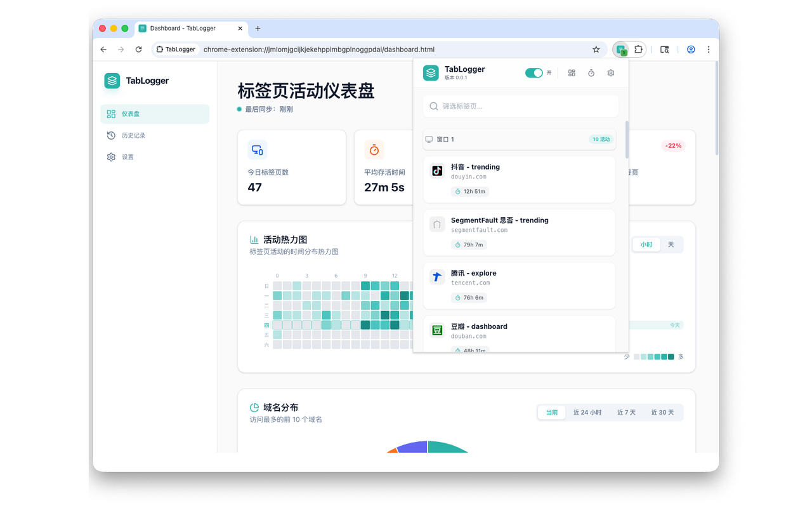Bookmark this page with the star icon

point(596,50)
